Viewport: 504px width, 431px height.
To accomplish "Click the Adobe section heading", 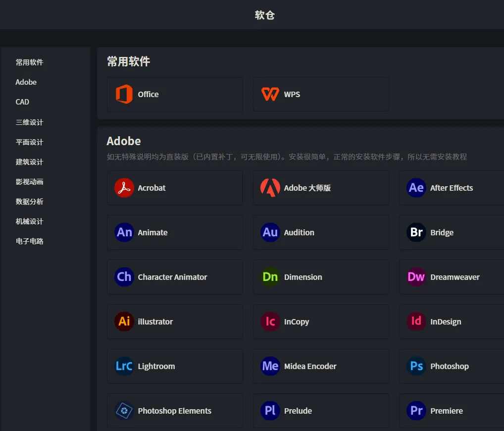I will pos(124,141).
